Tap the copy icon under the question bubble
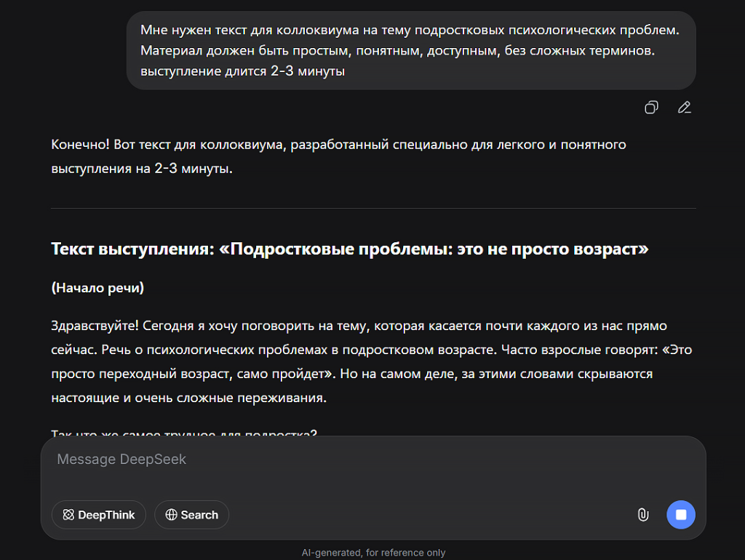This screenshot has width=745, height=560. pos(651,107)
